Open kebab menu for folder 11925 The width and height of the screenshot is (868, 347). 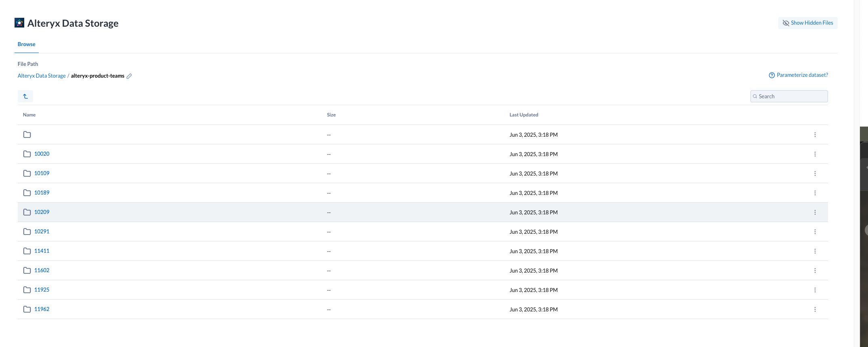815,290
